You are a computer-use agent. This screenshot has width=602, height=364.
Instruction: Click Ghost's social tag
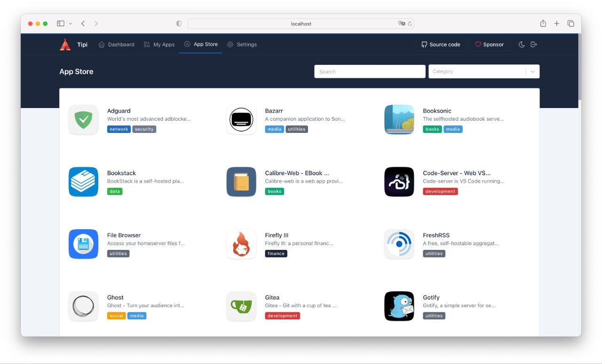[117, 316]
